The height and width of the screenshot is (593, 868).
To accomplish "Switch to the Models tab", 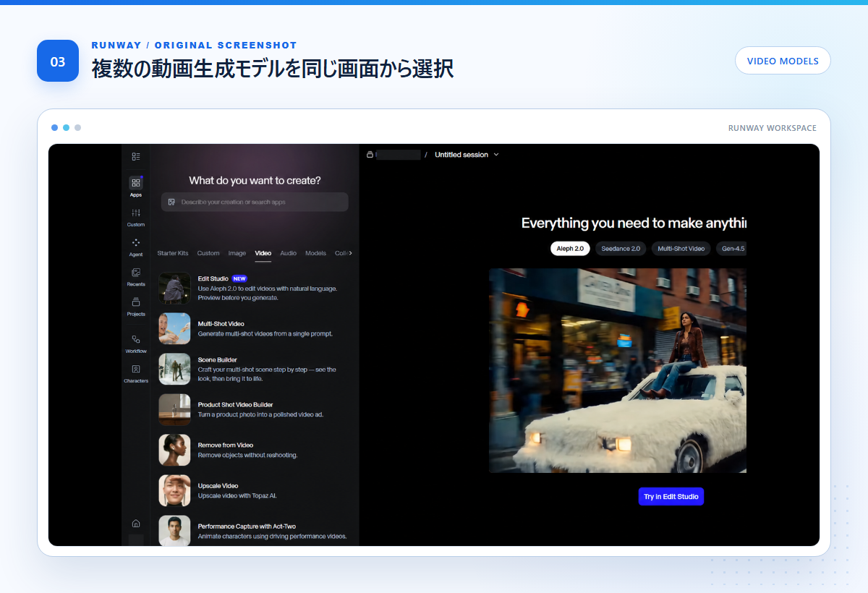I will click(x=315, y=253).
